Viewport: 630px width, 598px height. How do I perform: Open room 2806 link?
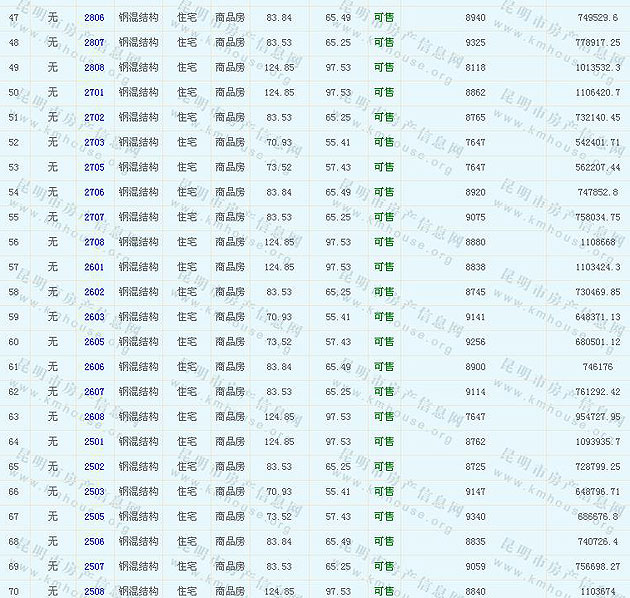point(94,18)
